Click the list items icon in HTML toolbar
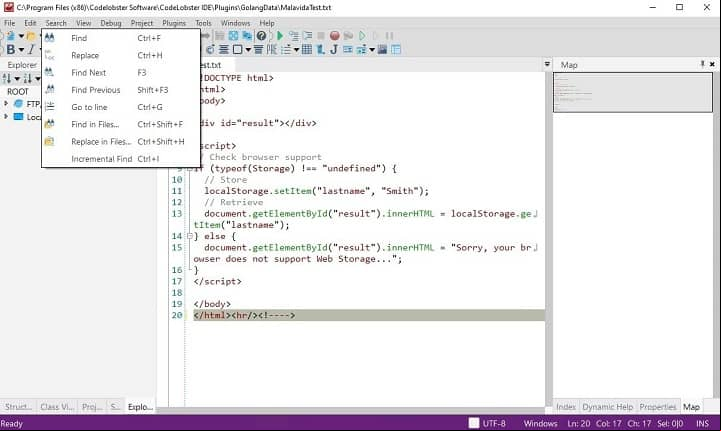 (x=286, y=49)
